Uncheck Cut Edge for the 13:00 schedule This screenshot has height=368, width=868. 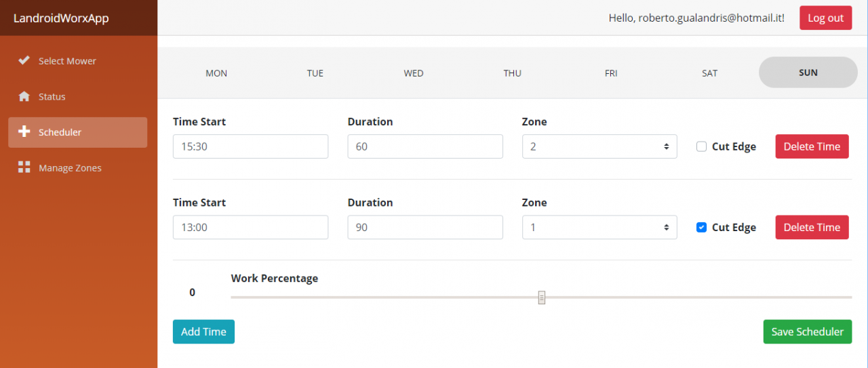(702, 227)
